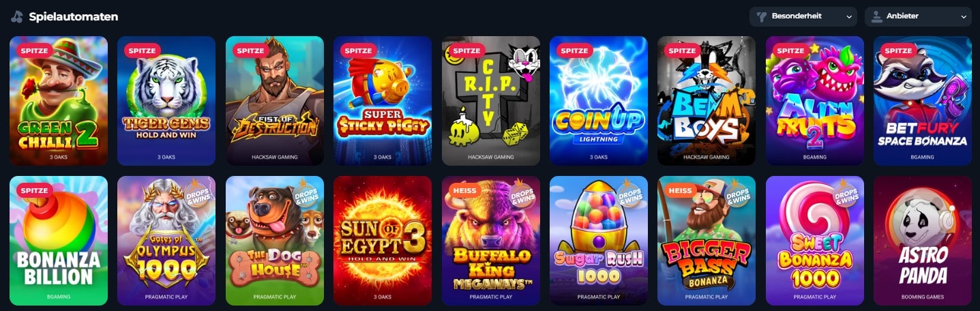
Task: Click the provider icon in Anbieter dropdown
Action: pyautogui.click(x=877, y=16)
